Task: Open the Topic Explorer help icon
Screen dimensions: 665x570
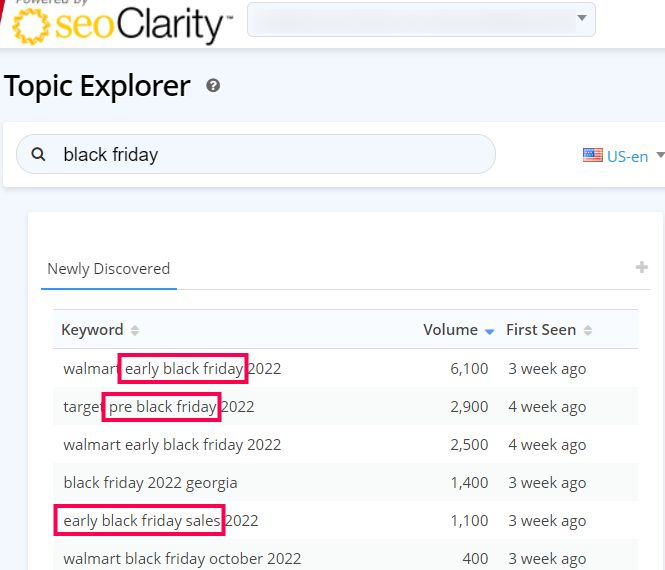Action: coord(213,86)
